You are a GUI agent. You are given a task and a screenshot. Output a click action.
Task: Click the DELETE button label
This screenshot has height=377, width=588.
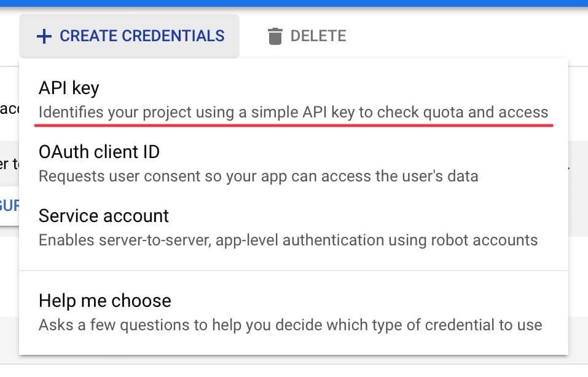click(x=318, y=36)
